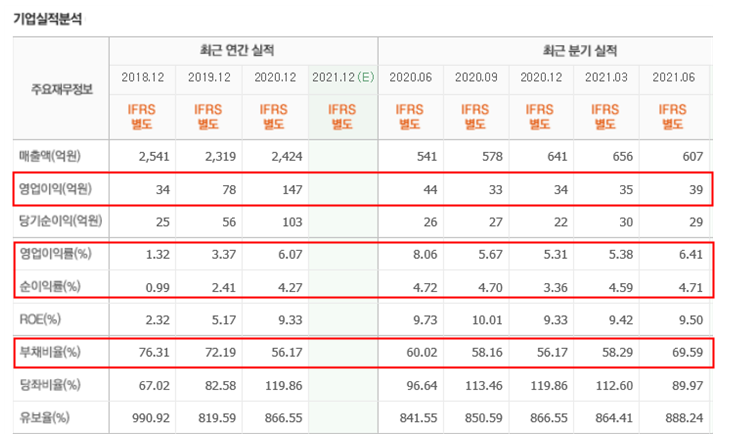Select the 2,319 revenue value

click(221, 157)
